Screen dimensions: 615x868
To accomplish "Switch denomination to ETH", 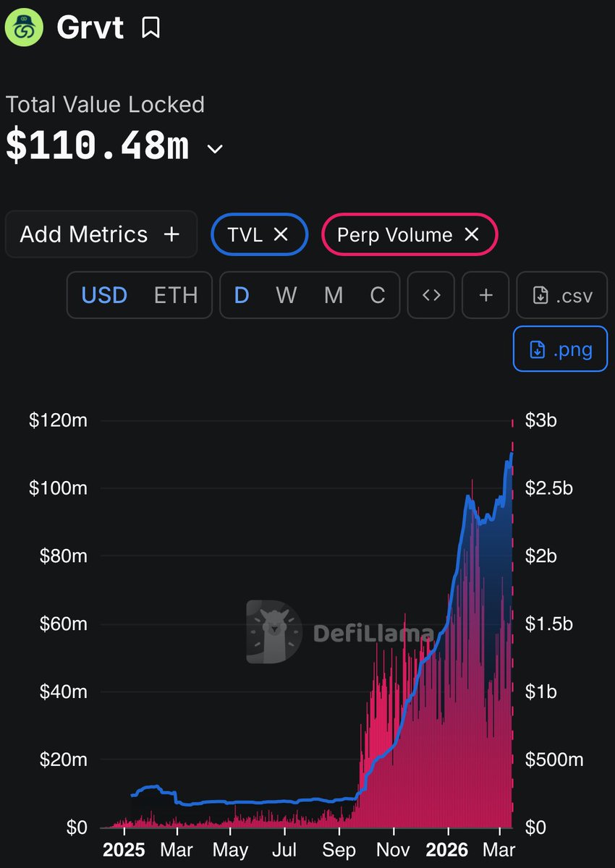I will click(x=176, y=295).
